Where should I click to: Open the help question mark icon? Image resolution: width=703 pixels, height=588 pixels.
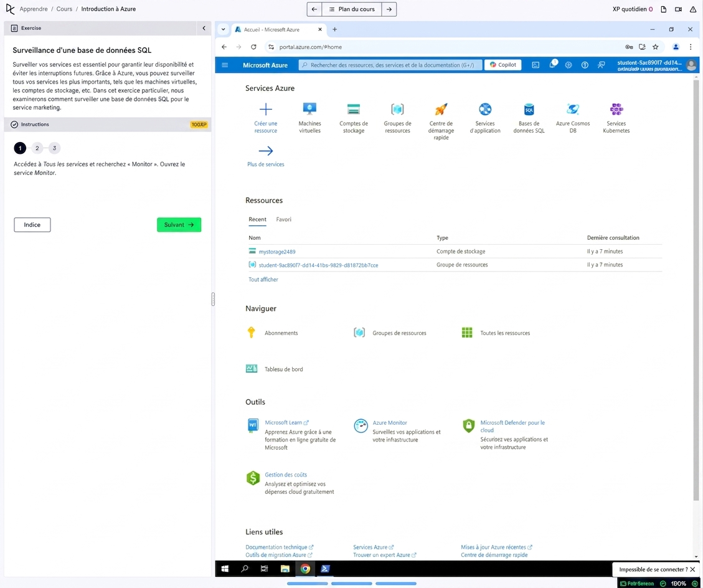click(x=585, y=65)
